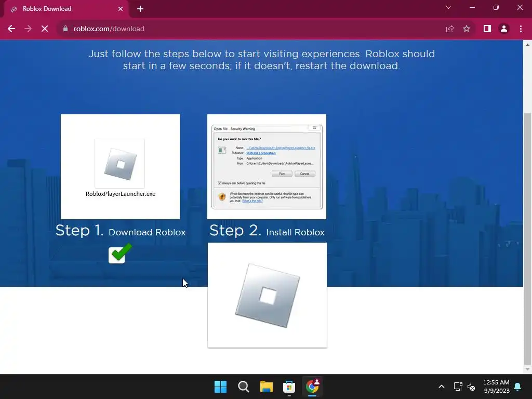Screen dimensions: 532x399
Task: Click the green checkmark under Step 1
Action: (x=120, y=253)
